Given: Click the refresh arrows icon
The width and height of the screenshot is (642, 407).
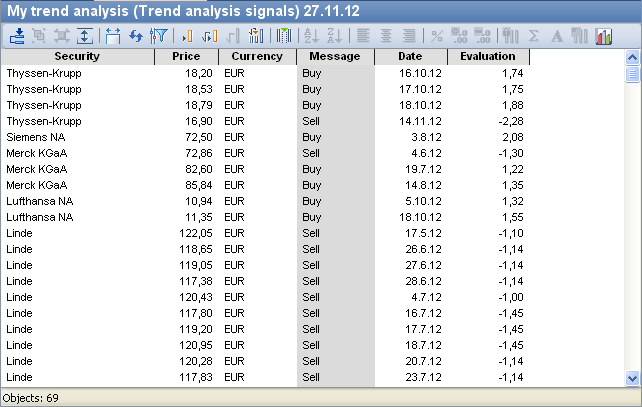Looking at the screenshot, I should click(135, 36).
